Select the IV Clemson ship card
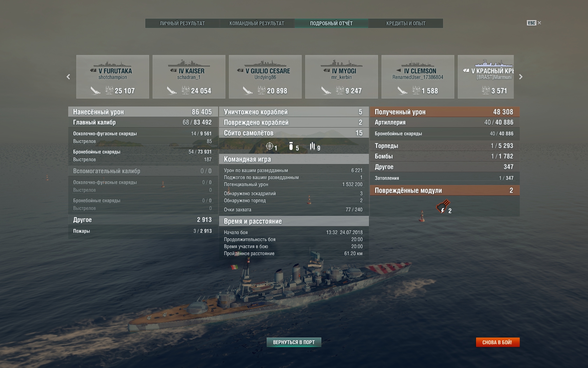The image size is (588, 368). pos(418,77)
